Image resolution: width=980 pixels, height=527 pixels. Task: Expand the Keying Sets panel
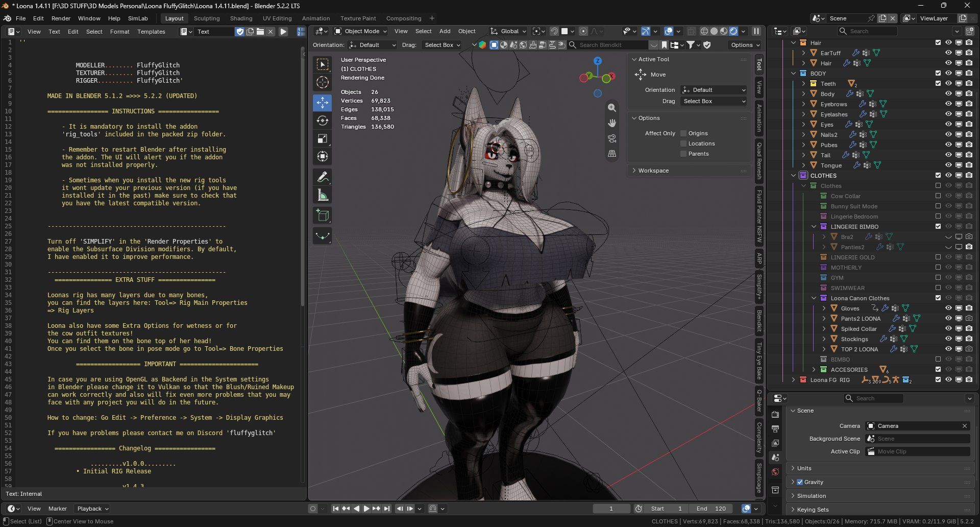(879, 510)
